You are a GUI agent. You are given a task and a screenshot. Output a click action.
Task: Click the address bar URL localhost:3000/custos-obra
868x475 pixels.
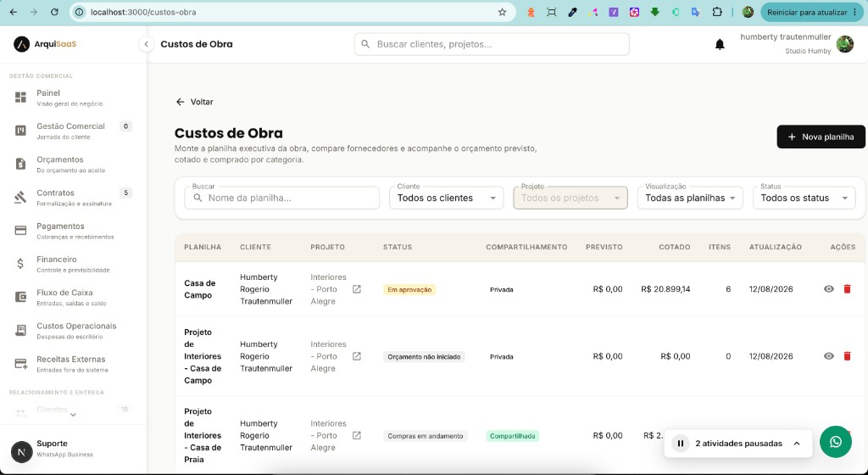[x=142, y=12]
